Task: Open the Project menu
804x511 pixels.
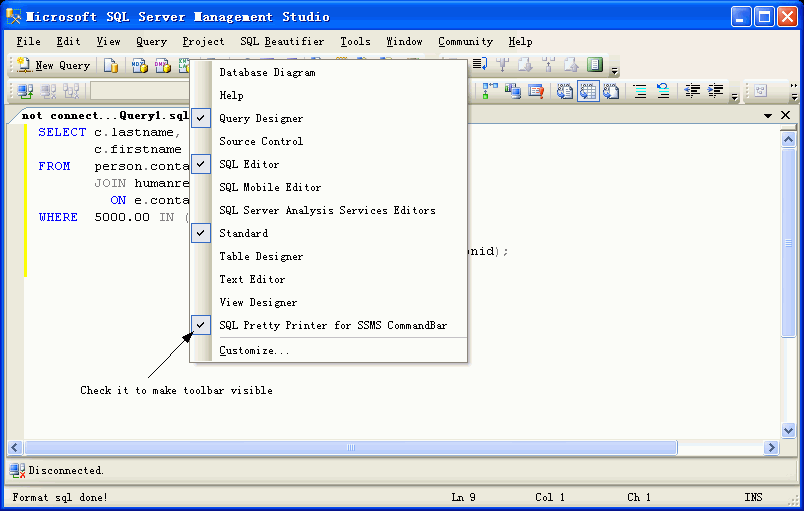Action: [x=203, y=42]
